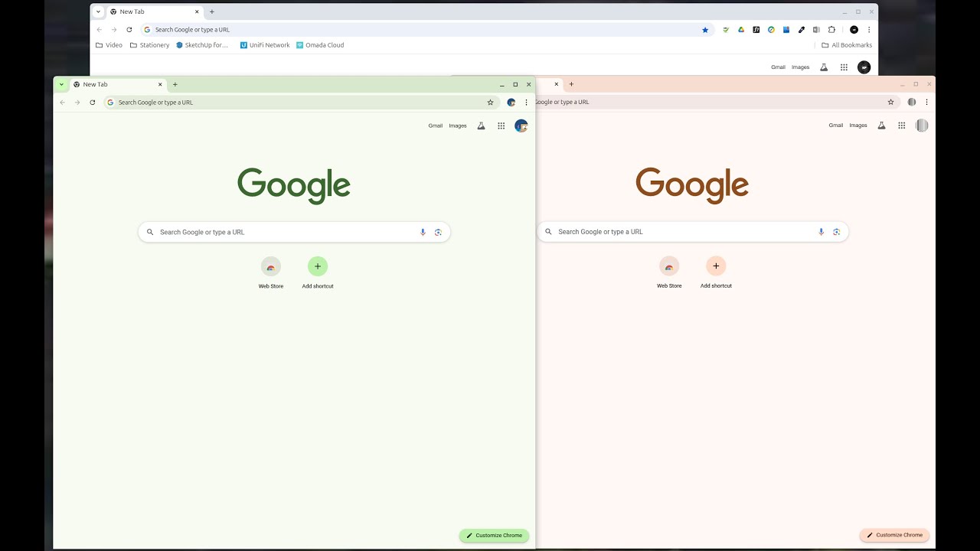Open the Search Labs flask in the peach window

pyautogui.click(x=881, y=126)
